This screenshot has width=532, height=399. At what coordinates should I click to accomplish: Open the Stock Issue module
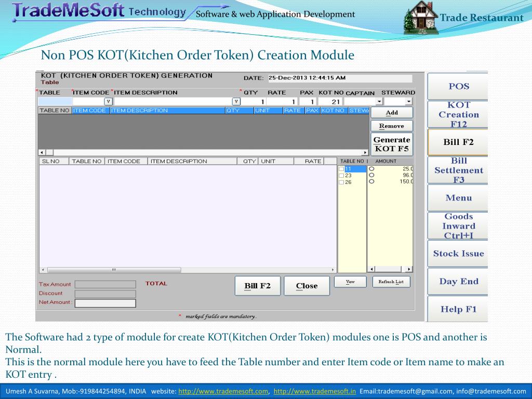point(458,254)
